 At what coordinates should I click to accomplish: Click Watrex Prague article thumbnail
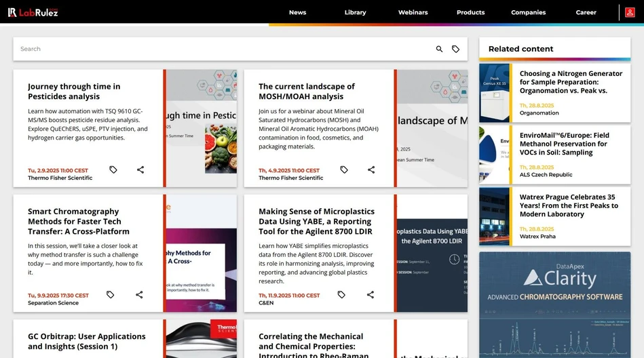tap(494, 216)
